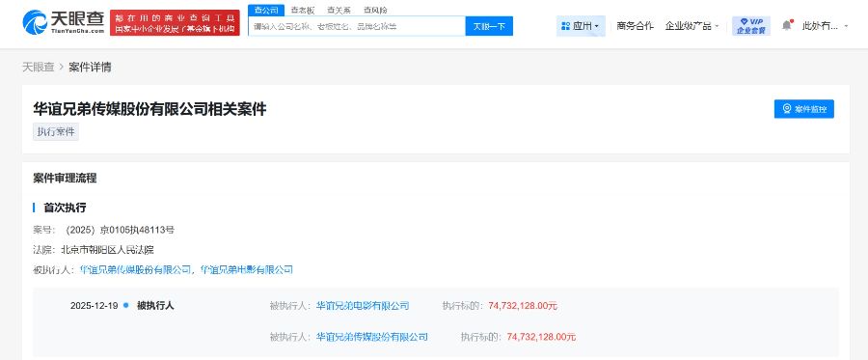Select the 查风险 search tab
This screenshot has width=868, height=360.
(x=375, y=10)
